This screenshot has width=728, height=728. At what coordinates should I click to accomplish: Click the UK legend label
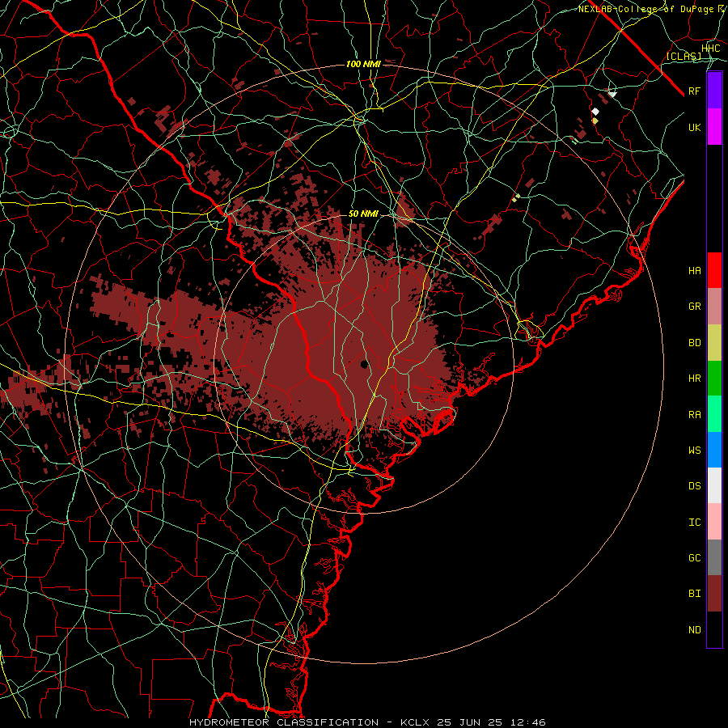click(x=694, y=127)
